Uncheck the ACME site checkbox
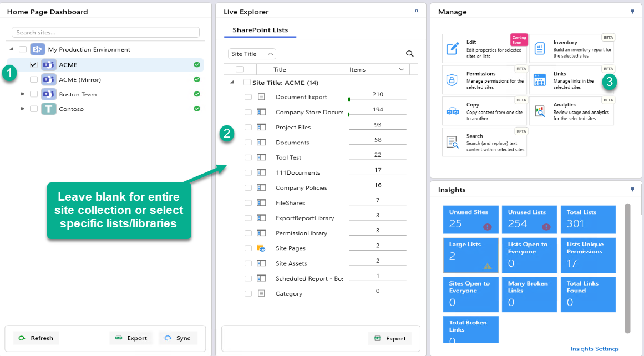This screenshot has width=644, height=356. 34,65
